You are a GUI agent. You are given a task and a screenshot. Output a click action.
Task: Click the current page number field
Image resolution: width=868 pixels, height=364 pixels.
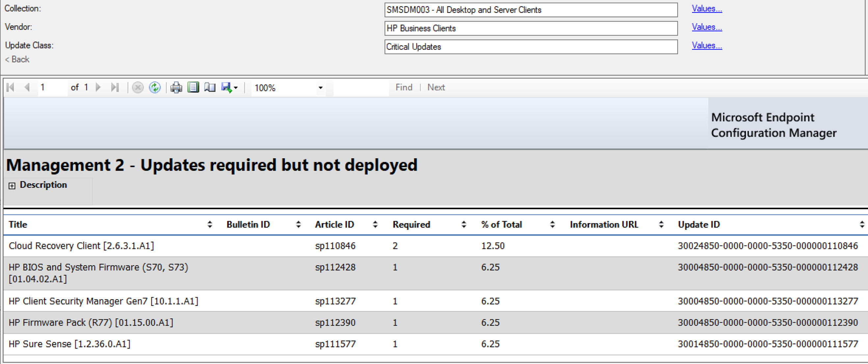pyautogui.click(x=53, y=87)
